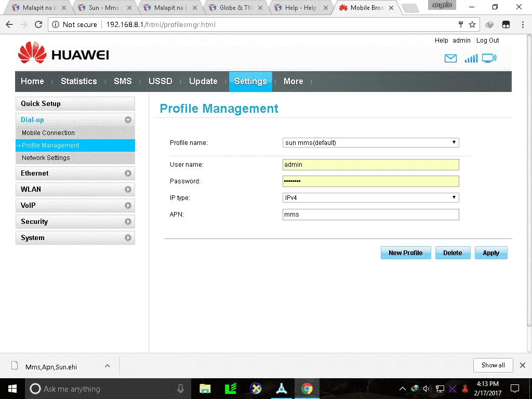Click the Password input field
This screenshot has width=532, height=399.
[x=370, y=181]
